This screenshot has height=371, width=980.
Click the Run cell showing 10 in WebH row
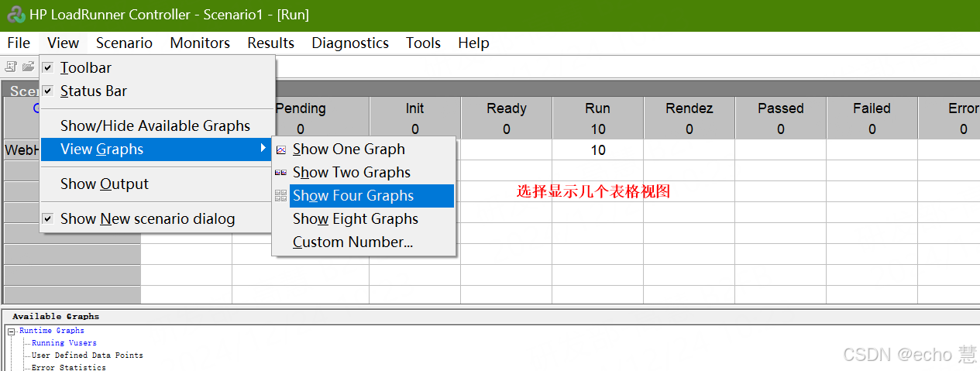point(598,150)
